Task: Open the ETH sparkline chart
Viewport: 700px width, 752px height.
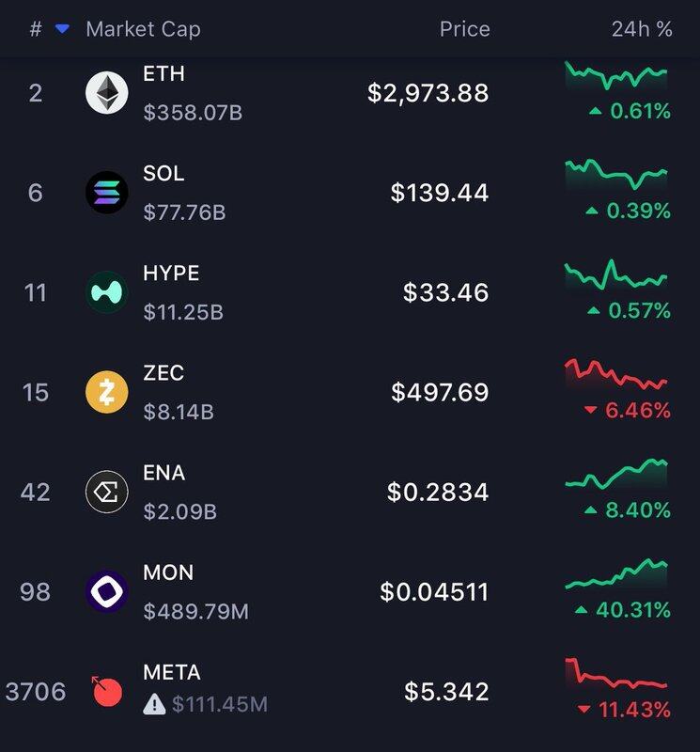Action: pyautogui.click(x=616, y=74)
